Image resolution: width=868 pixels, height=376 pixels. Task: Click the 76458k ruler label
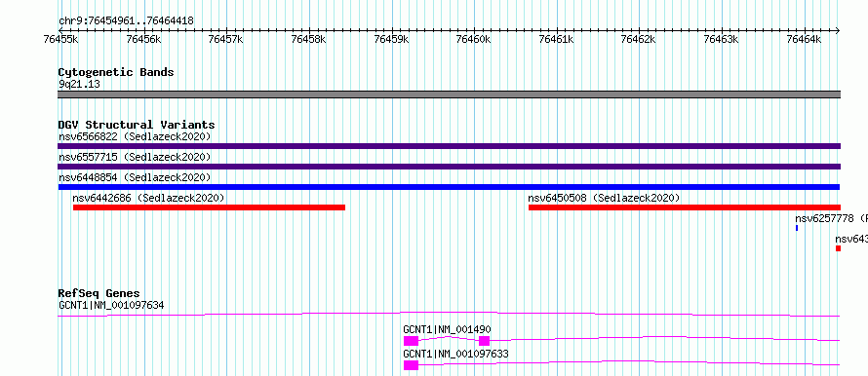[308, 39]
